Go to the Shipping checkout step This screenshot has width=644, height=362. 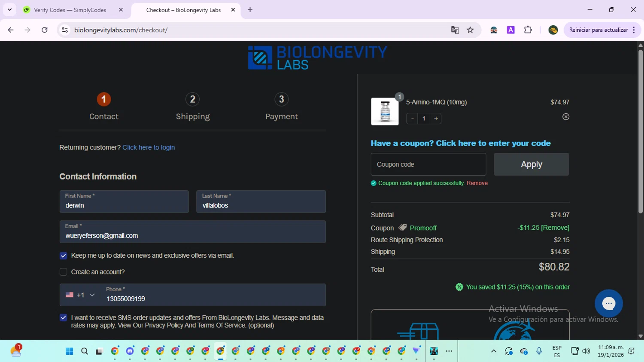coord(193,106)
